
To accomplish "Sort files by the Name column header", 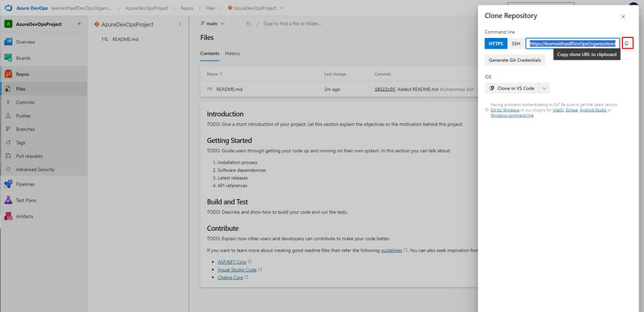I will point(214,74).
